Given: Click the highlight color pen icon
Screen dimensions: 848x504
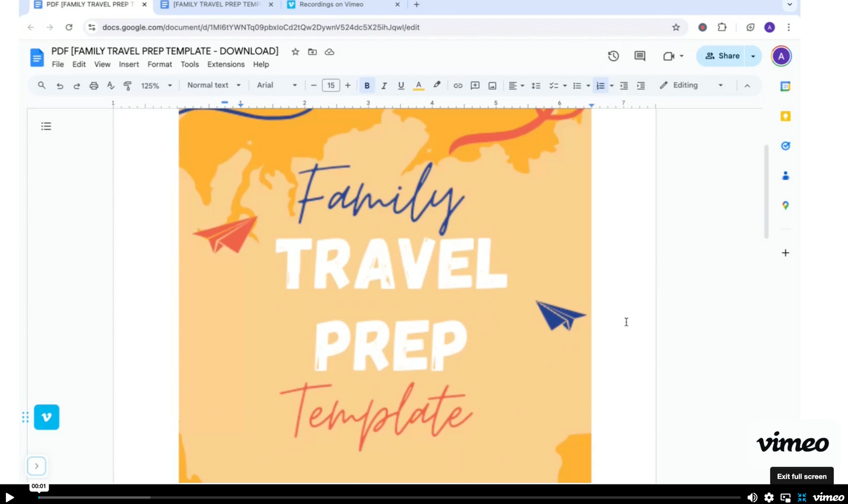Looking at the screenshot, I should (437, 86).
